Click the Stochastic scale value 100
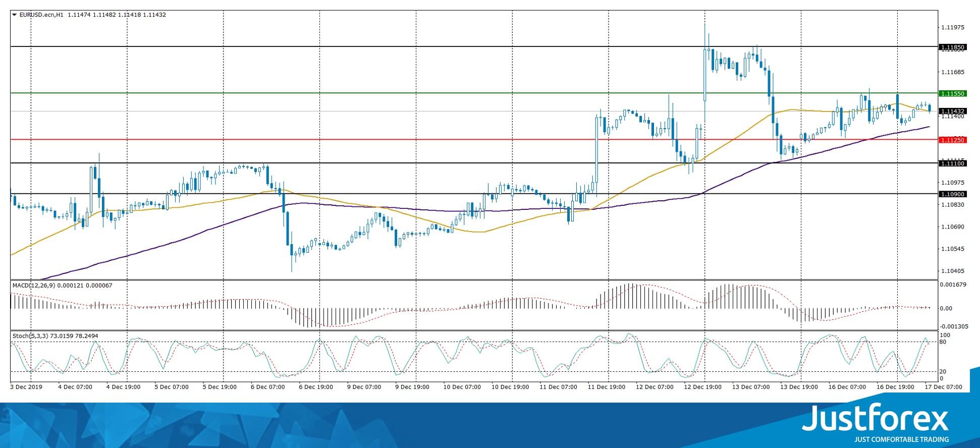The width and height of the screenshot is (980, 448). (x=946, y=335)
